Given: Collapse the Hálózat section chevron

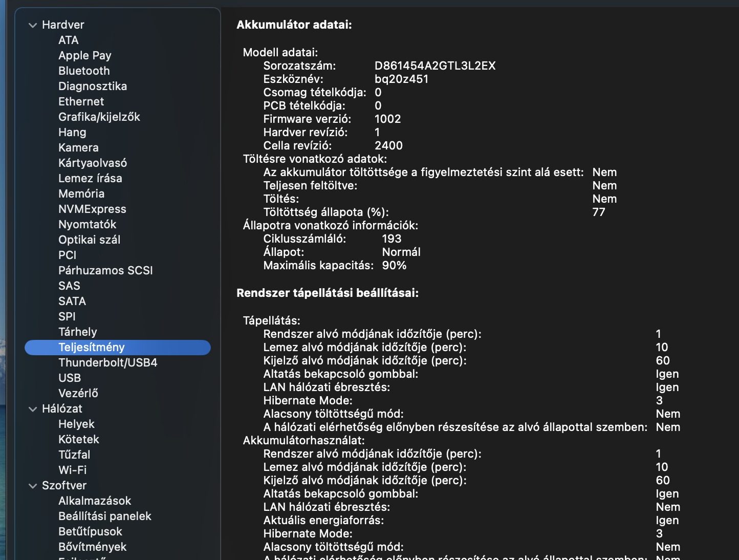Looking at the screenshot, I should click(33, 409).
